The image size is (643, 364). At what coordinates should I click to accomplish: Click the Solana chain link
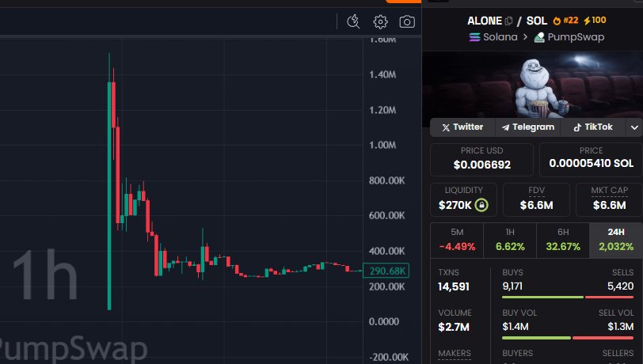(493, 36)
